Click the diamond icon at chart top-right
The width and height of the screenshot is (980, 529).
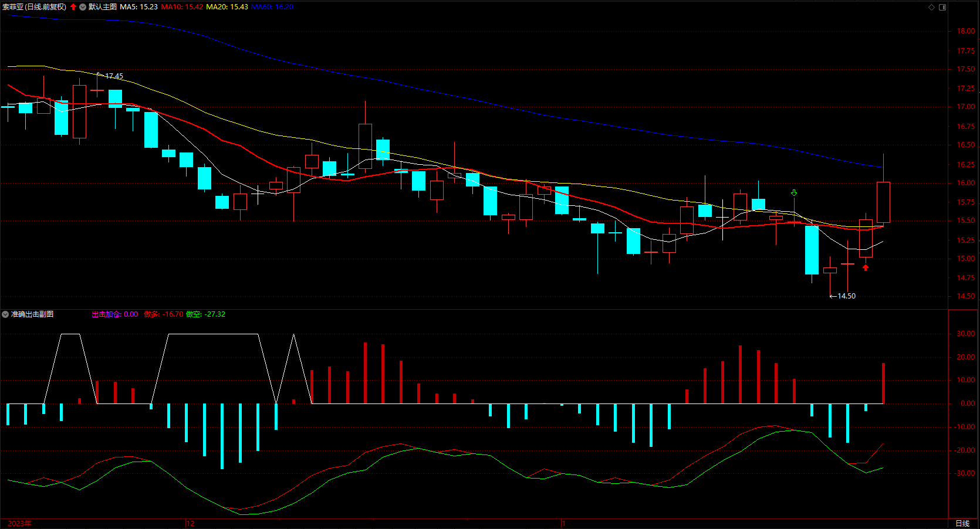click(931, 7)
